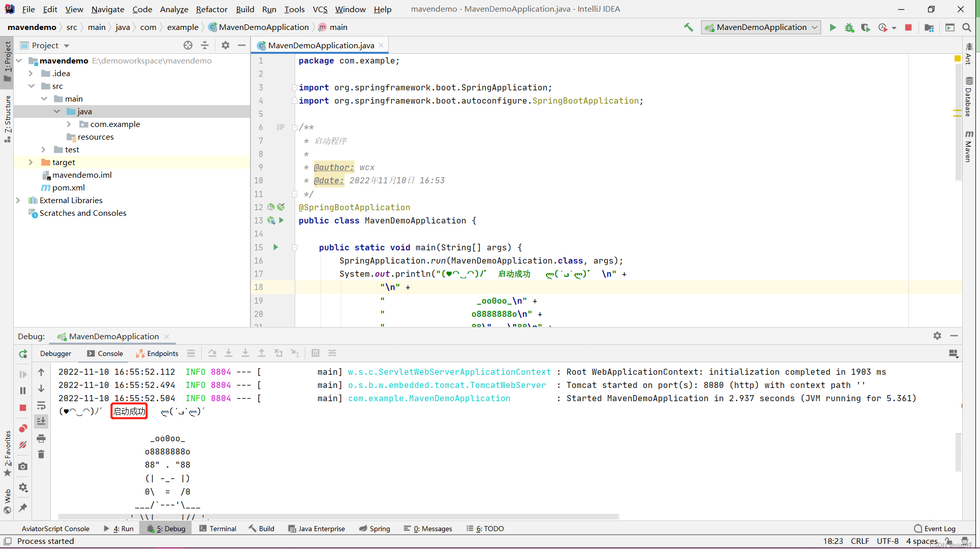Click the yellow warning indicator in editor
Image resolution: width=980 pixels, height=553 pixels.
click(x=957, y=59)
